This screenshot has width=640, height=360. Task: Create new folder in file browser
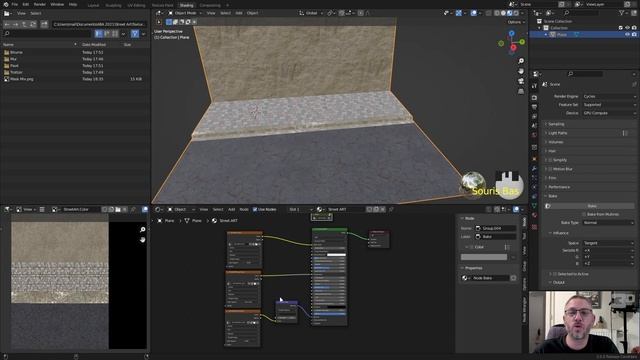click(44, 24)
